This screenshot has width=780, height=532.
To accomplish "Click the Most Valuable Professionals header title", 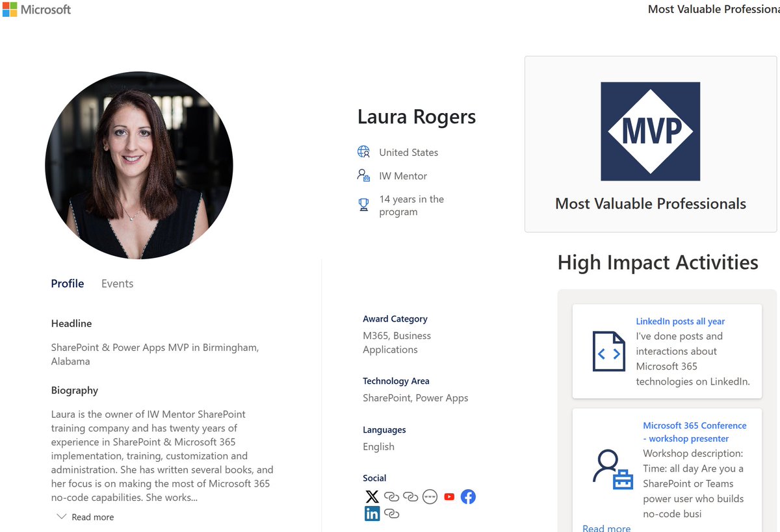I will click(x=714, y=9).
